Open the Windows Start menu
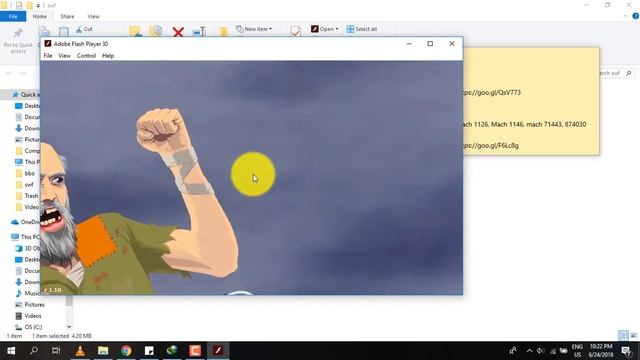The image size is (640, 360). pyautogui.click(x=11, y=351)
